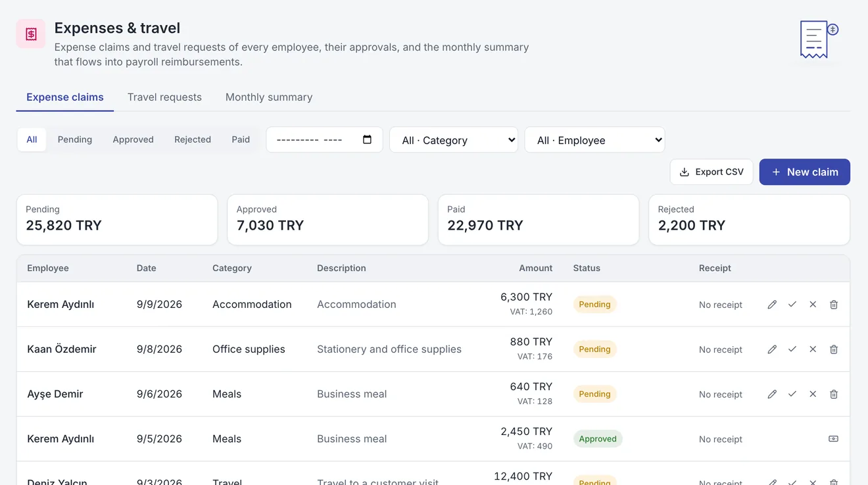Approve Kaan Özdemir's 880 TRY claim
The height and width of the screenshot is (485, 868).
(792, 349)
